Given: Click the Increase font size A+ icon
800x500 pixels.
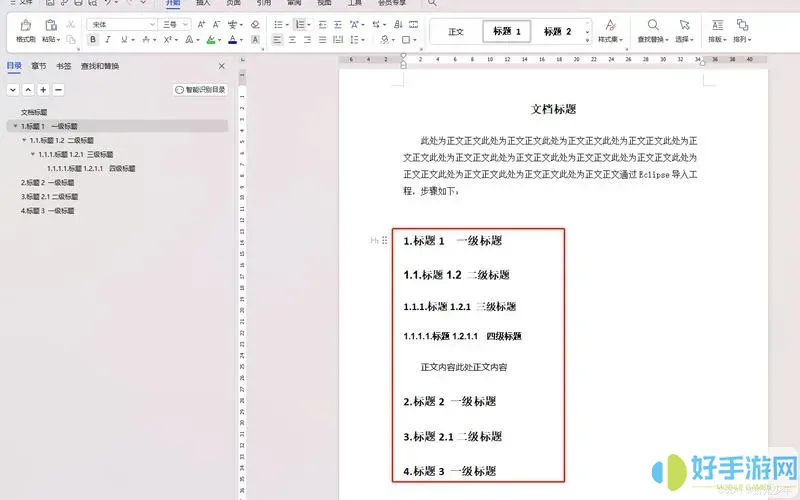Looking at the screenshot, I should [202, 24].
